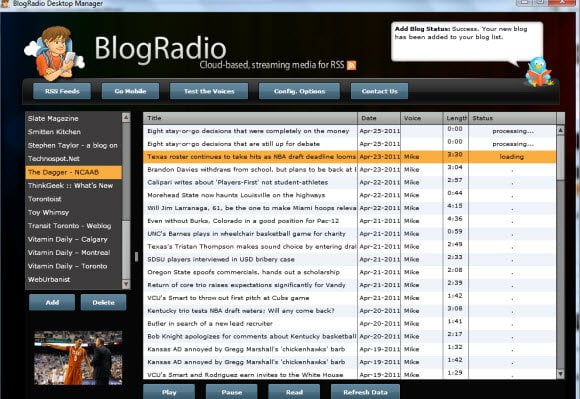The width and height of the screenshot is (580, 399).
Task: Open the RSS Feeds section
Action: [x=62, y=91]
